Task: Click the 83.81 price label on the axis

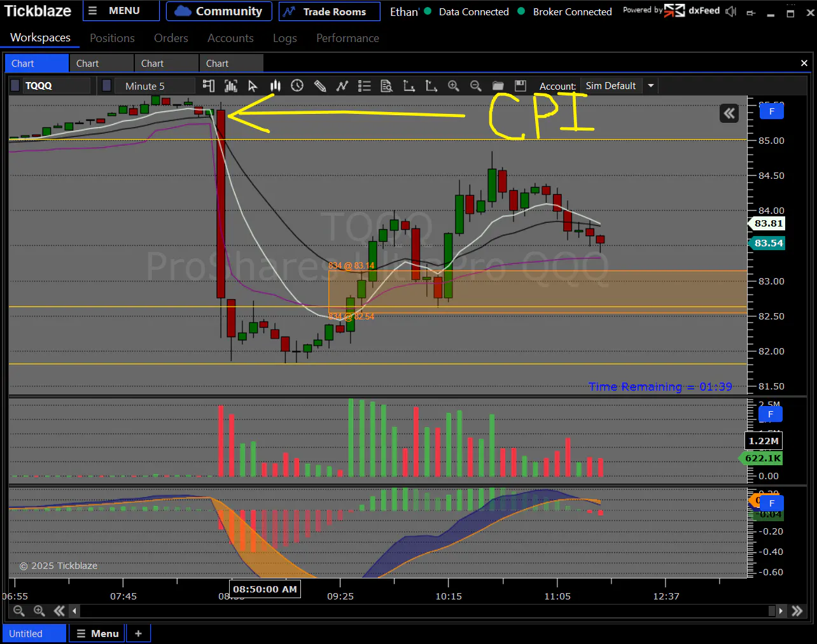Action: [x=768, y=223]
